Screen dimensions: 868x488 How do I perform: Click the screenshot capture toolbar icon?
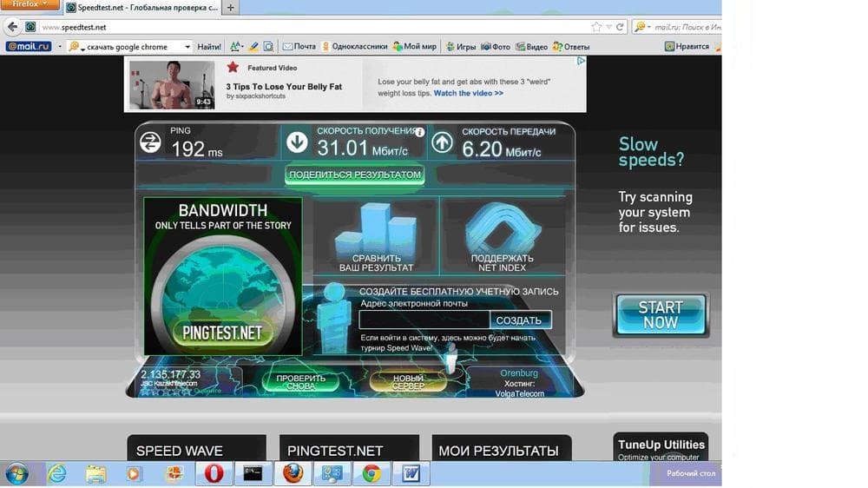(268, 47)
